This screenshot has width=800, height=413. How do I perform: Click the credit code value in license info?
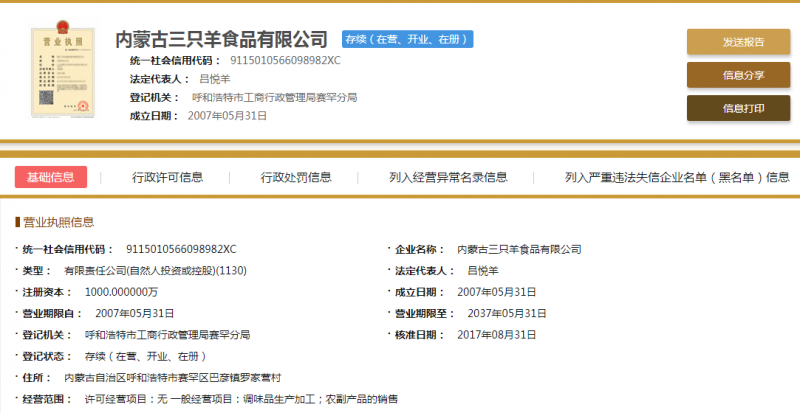(181, 250)
